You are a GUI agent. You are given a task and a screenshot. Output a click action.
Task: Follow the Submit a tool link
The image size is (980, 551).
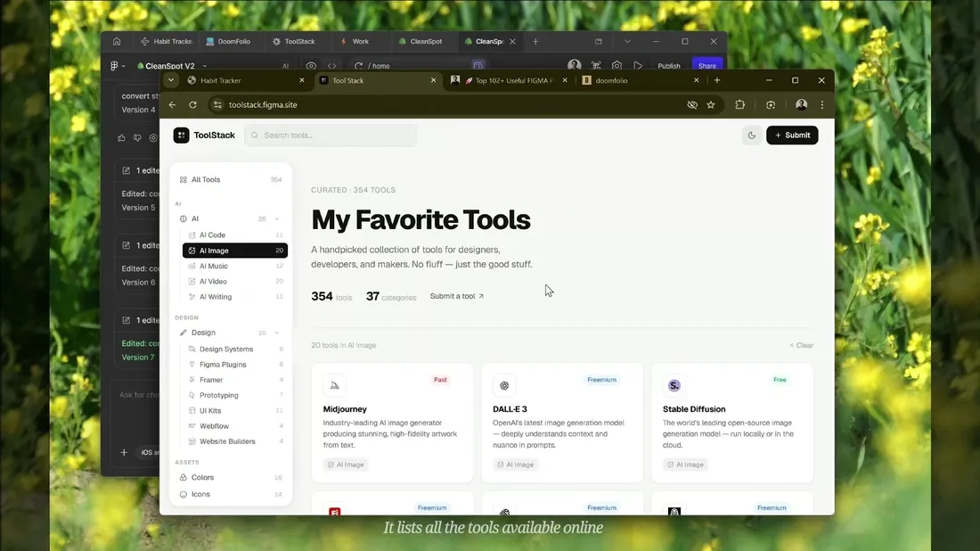[x=457, y=296]
